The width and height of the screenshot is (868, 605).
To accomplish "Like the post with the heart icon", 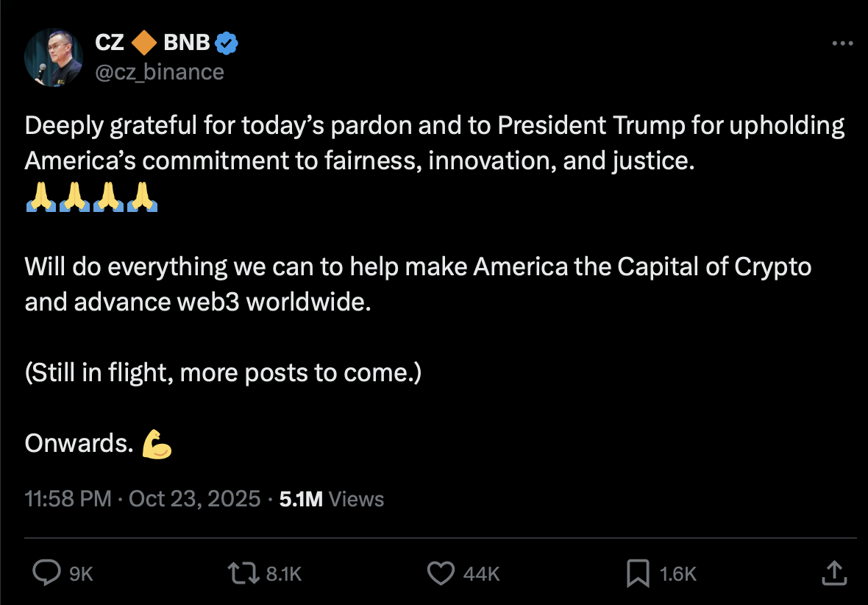I will point(441,573).
